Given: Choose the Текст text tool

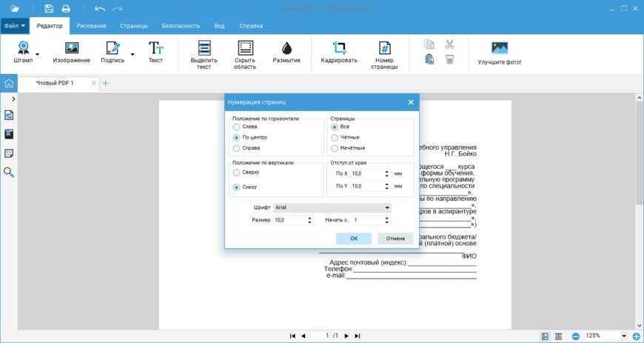Looking at the screenshot, I should (x=155, y=49).
